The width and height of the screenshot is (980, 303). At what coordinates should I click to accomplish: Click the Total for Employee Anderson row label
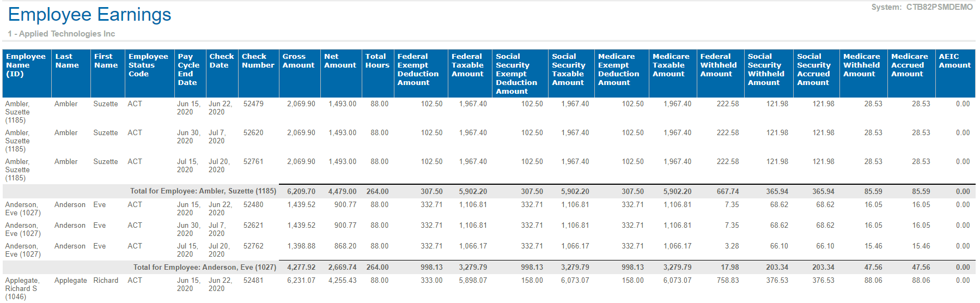coord(204,267)
